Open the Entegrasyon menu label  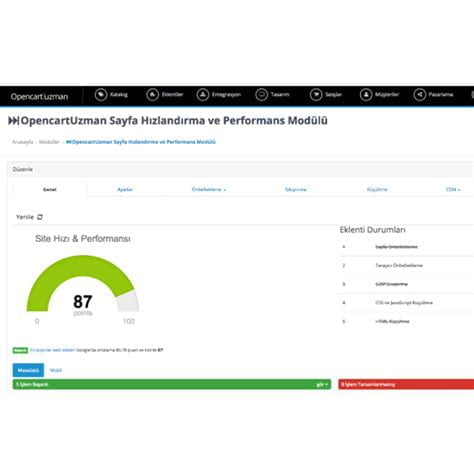coord(226,95)
